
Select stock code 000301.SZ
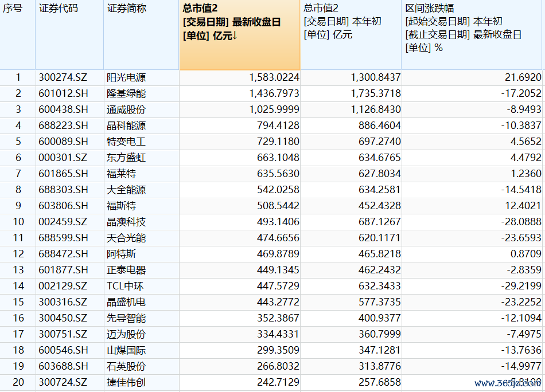click(x=63, y=158)
